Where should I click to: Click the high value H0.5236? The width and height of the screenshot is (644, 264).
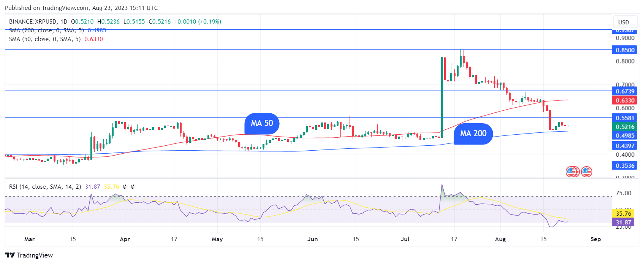(108, 22)
